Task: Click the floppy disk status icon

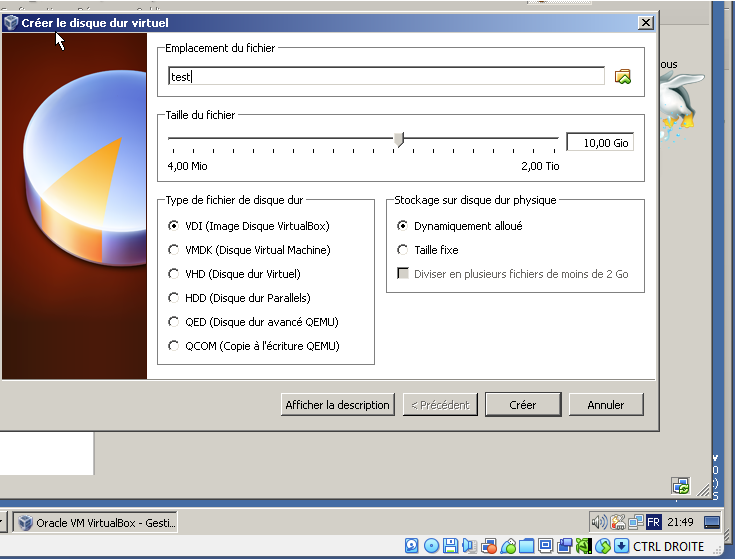Action: coord(450,546)
